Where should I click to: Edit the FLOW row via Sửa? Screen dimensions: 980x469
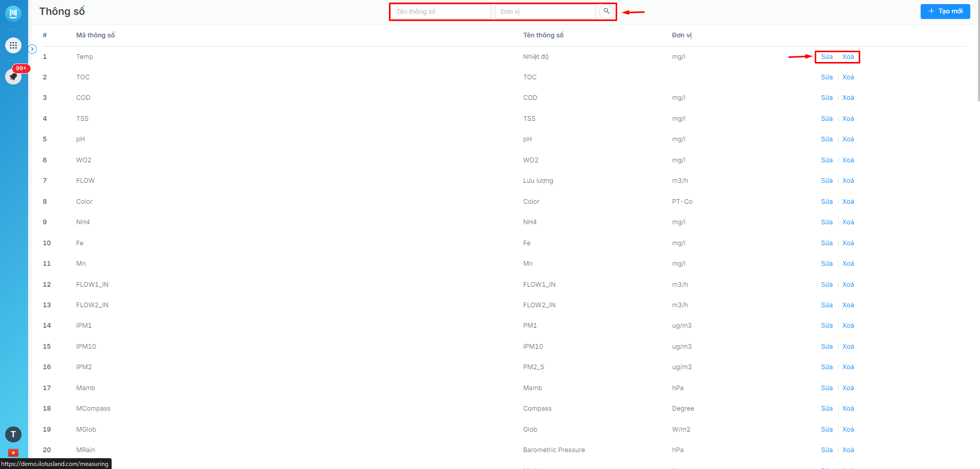pos(826,181)
